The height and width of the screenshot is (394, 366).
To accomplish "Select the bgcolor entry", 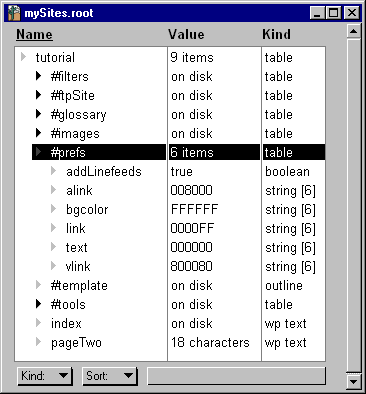I will [87, 210].
